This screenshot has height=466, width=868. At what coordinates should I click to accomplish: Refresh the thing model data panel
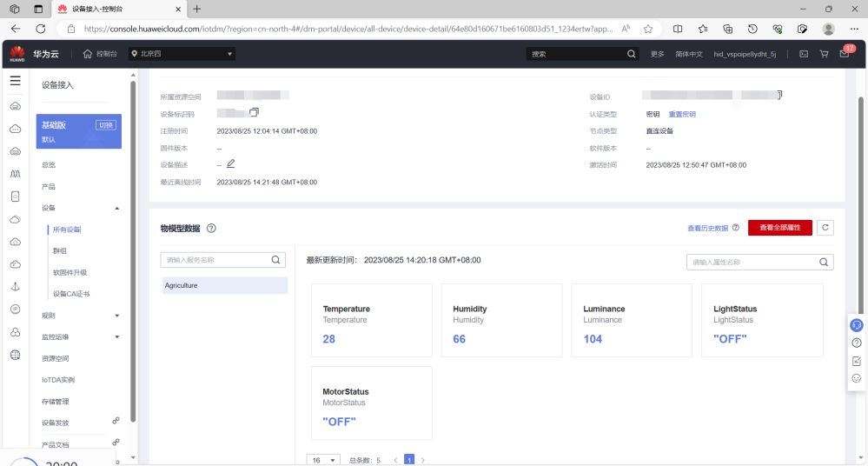[x=825, y=228]
